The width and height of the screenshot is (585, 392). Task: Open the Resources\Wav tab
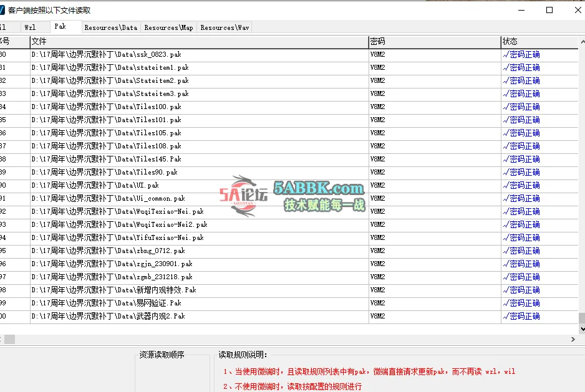click(x=225, y=27)
